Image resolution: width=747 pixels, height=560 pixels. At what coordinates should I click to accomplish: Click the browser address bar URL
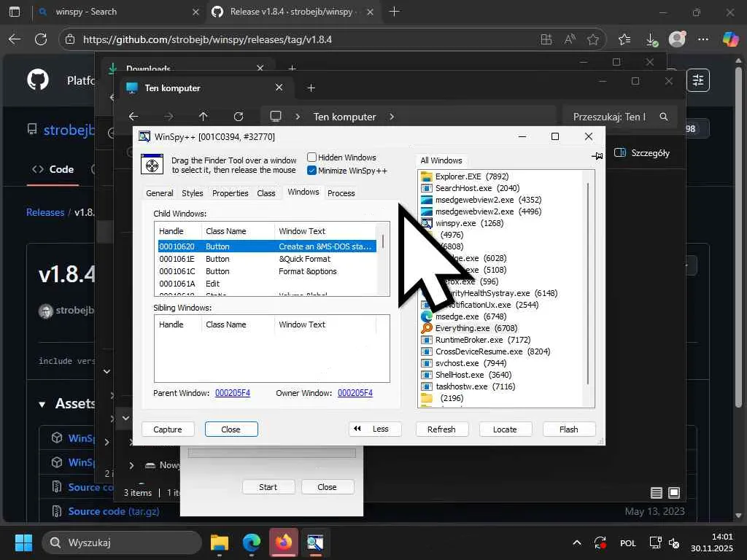pos(207,39)
